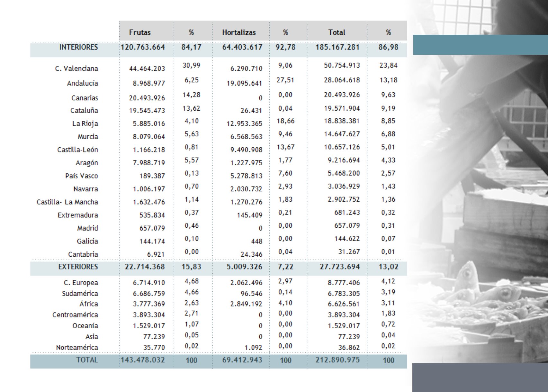Image resolution: width=548 pixels, height=392 pixels.
Task: Click the value 120.763.664
Action: point(143,47)
